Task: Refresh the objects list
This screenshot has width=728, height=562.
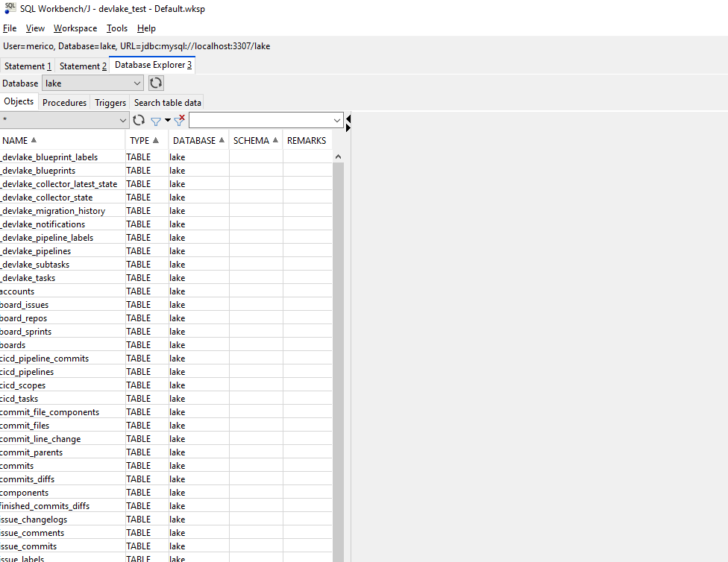Action: [138, 120]
